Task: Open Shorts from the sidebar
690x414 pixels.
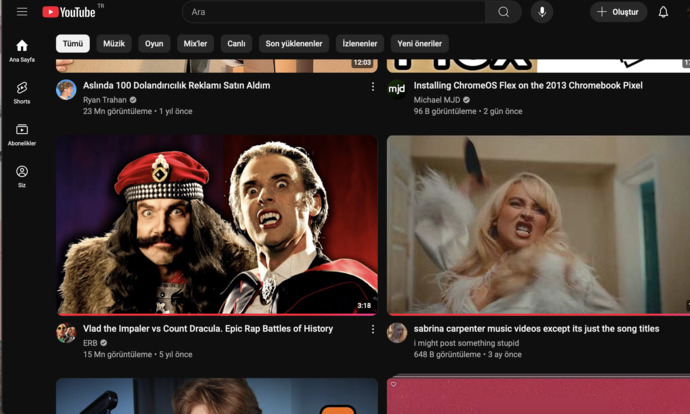Action: pyautogui.click(x=22, y=93)
